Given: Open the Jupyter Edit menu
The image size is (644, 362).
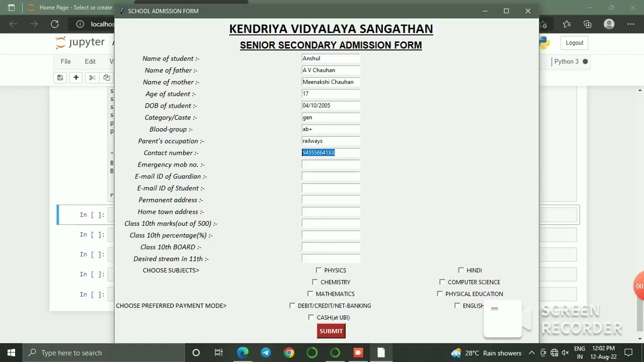Looking at the screenshot, I should [90, 61].
